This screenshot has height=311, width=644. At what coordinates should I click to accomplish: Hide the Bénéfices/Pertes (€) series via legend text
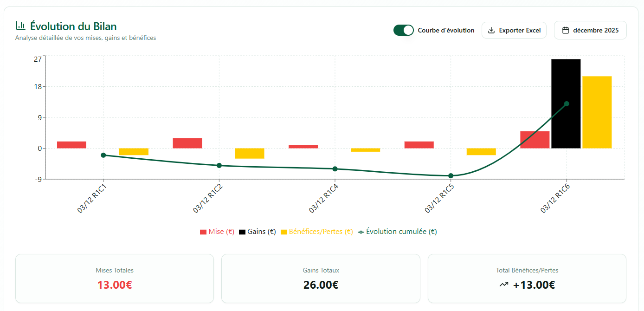coord(321,231)
